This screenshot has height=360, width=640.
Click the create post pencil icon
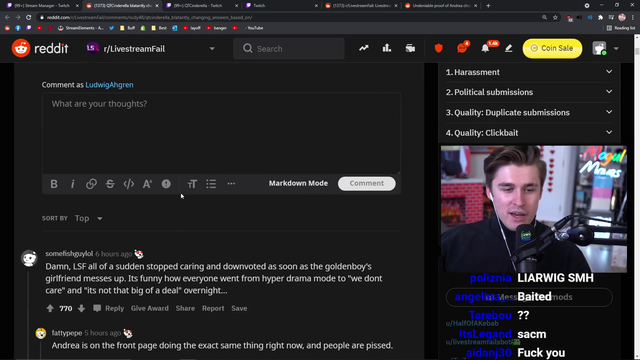[x=509, y=48]
